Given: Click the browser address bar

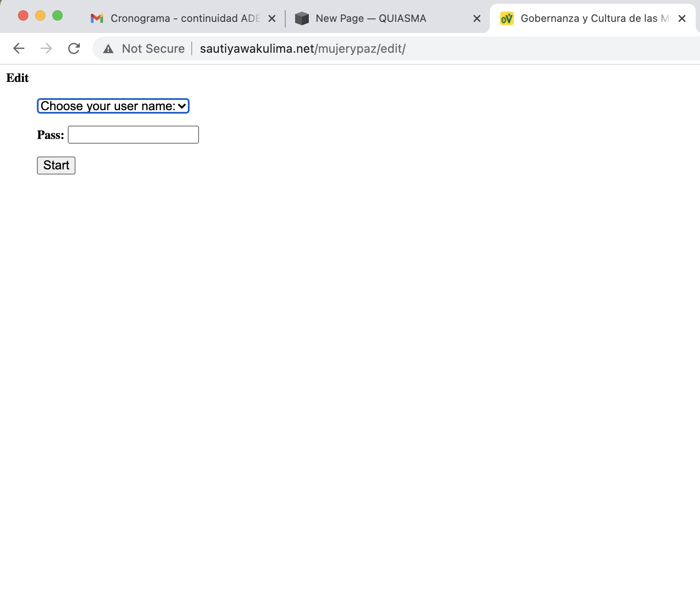Looking at the screenshot, I should click(300, 48).
